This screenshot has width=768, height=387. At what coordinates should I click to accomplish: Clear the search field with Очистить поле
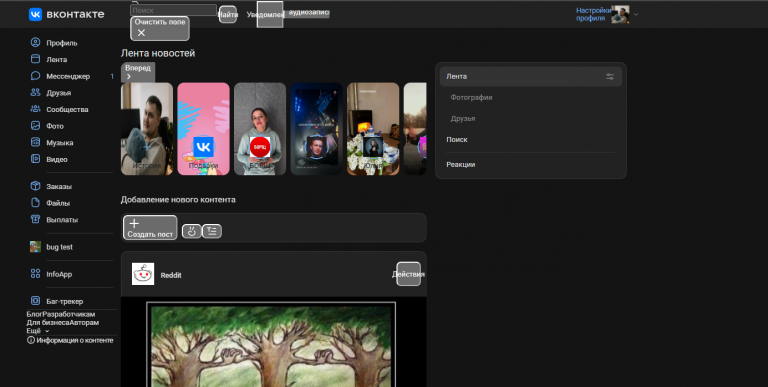click(160, 28)
